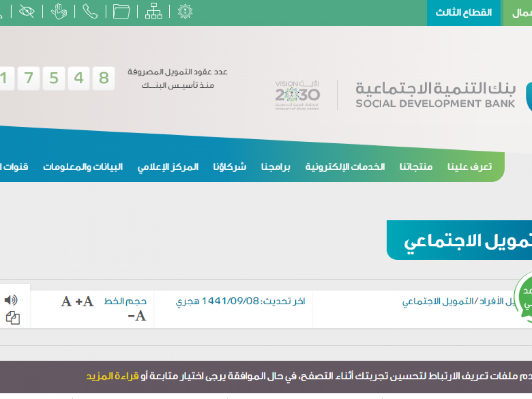Open برامجنا menu
The image size is (532, 399).
275,167
